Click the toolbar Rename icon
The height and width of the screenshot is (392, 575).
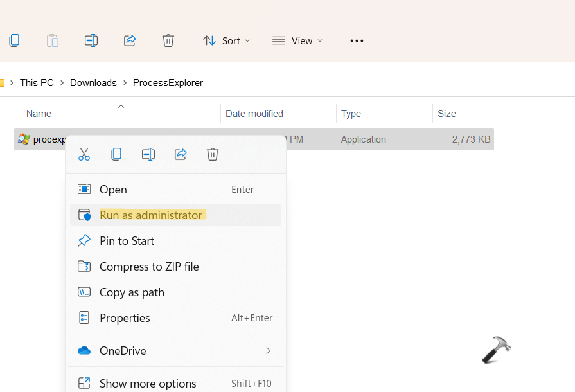coord(91,40)
